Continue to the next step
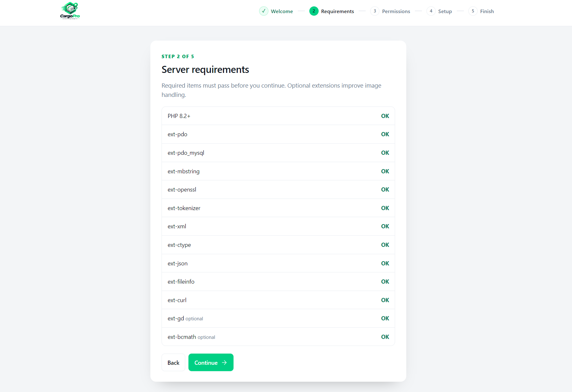 tap(211, 363)
